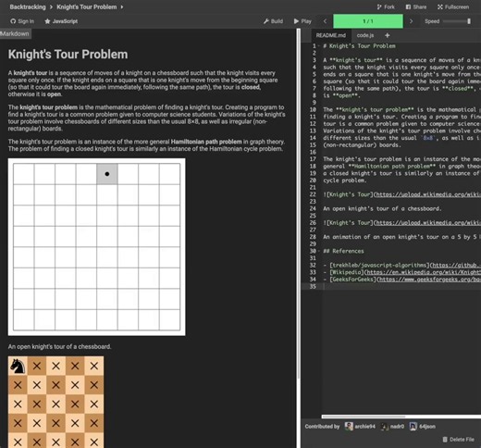This screenshot has width=481, height=448.
Task: Click the 'Hamiltonian path problem' bold text
Action: pos(206,142)
